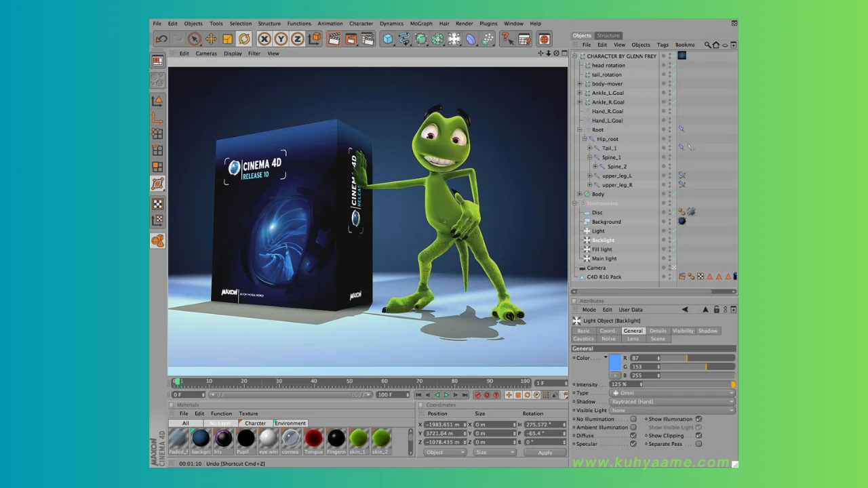
Task: Click the search magnifier in Objects panel
Action: (x=708, y=45)
